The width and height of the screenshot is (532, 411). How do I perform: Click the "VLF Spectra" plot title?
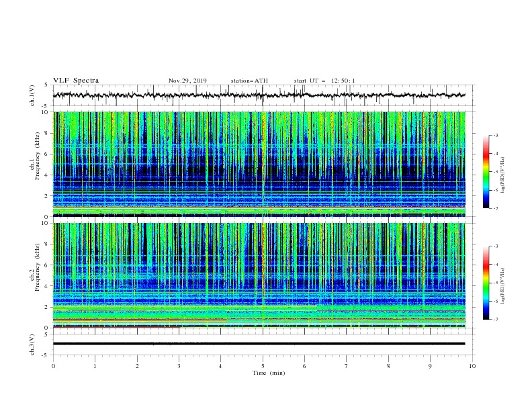[76, 81]
